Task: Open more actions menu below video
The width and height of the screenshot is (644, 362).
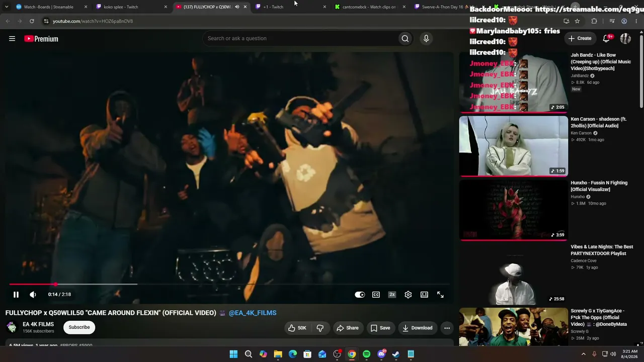Action: coord(447,328)
